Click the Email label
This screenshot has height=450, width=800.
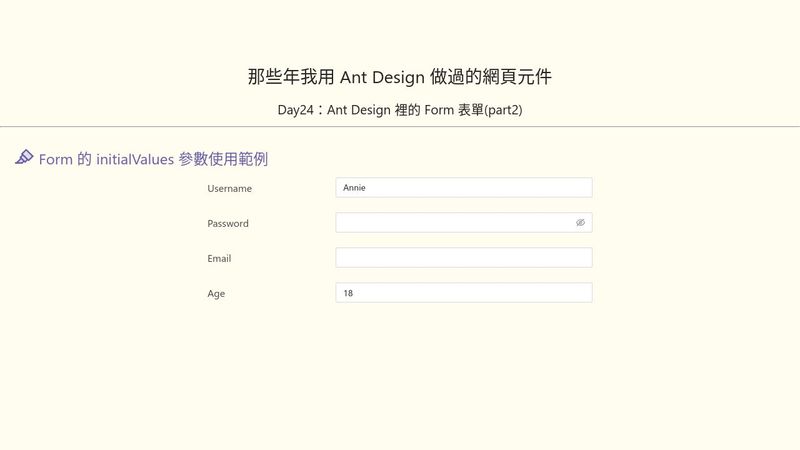click(219, 258)
